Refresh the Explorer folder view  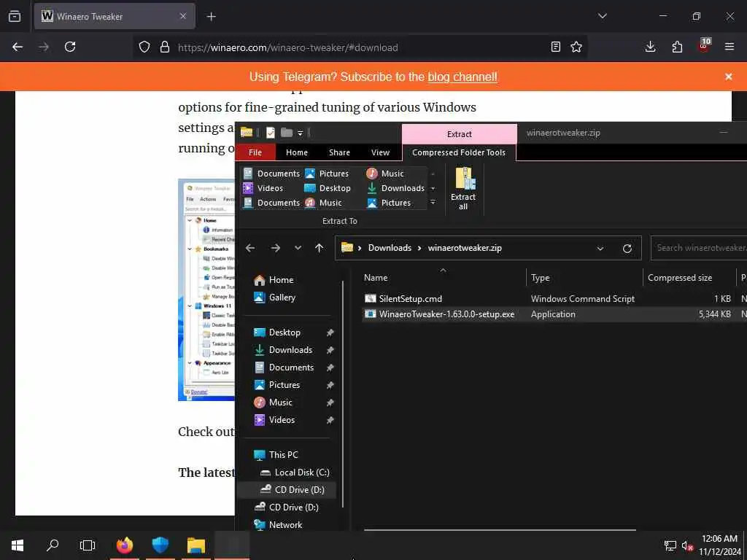[x=627, y=248]
